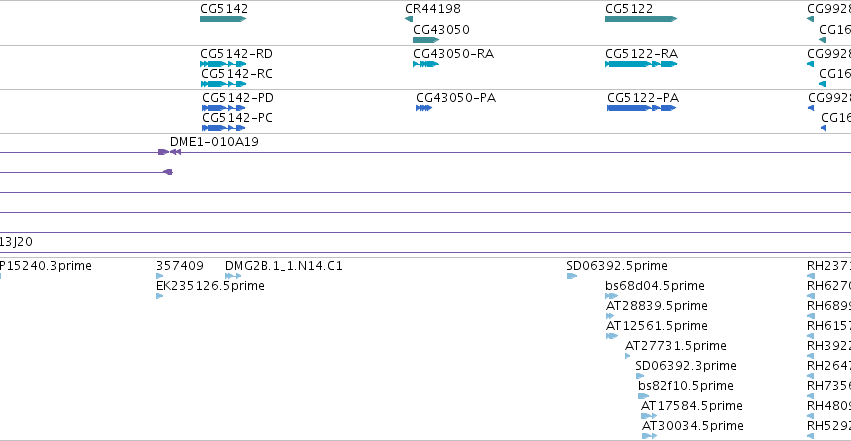The height and width of the screenshot is (441, 851).
Task: Click the DME1-010A19 feature label
Action: [x=214, y=142]
